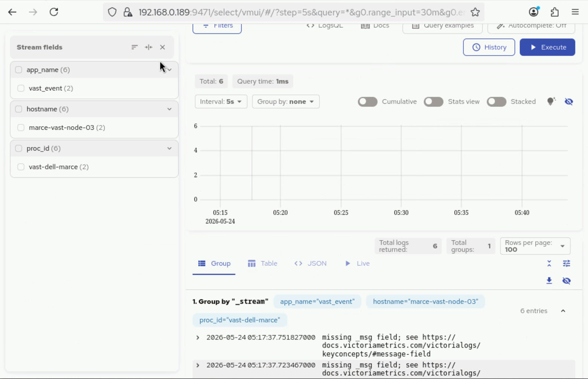
Task: Focus the browser address bar URL
Action: tap(302, 12)
